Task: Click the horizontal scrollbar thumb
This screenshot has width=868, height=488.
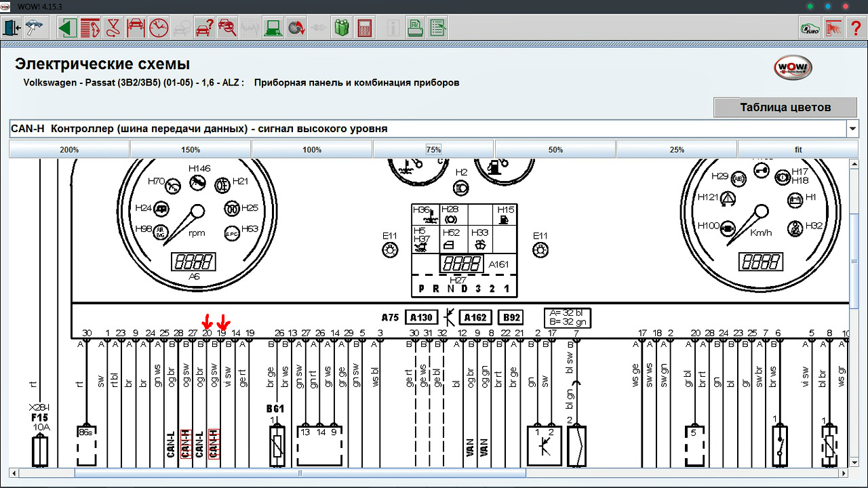Action: (299, 473)
